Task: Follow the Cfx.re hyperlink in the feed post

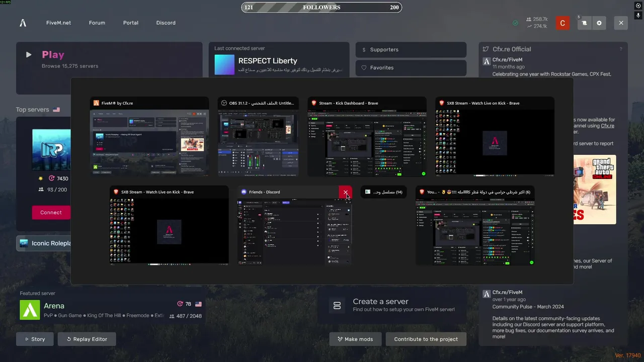Action: [x=607, y=126]
